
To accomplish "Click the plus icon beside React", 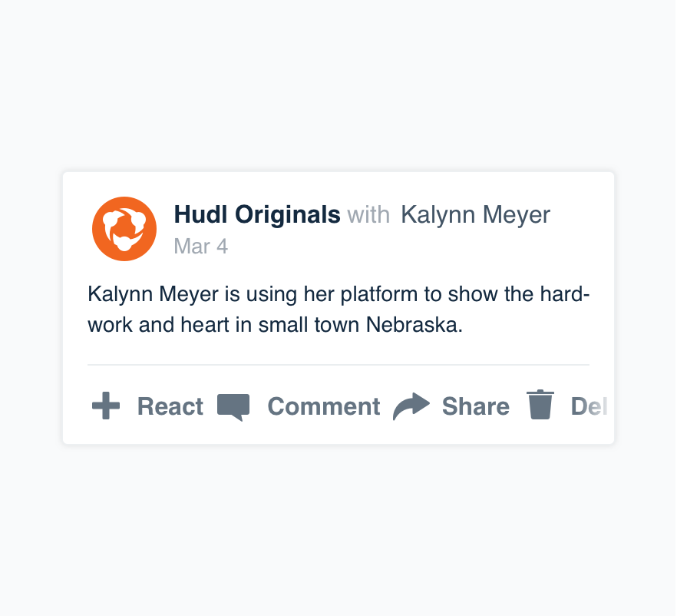I will tap(106, 406).
